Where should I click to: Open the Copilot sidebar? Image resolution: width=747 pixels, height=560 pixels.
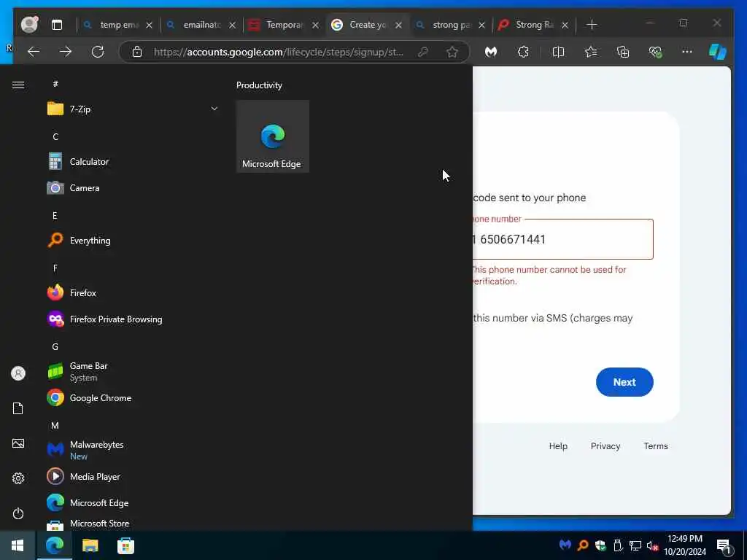click(x=718, y=52)
